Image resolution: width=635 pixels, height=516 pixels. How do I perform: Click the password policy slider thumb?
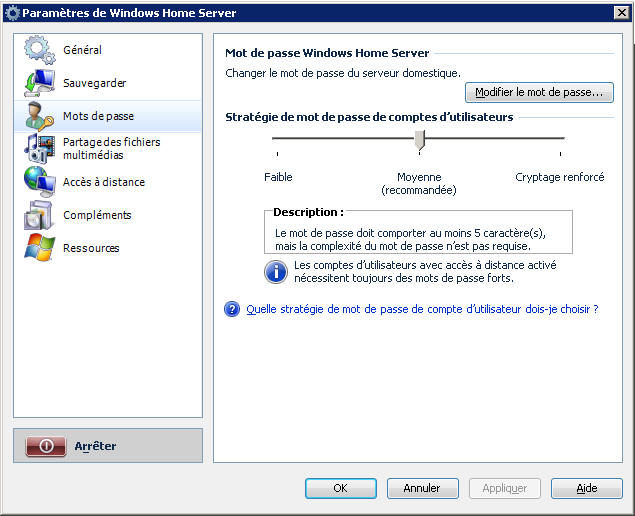click(420, 140)
